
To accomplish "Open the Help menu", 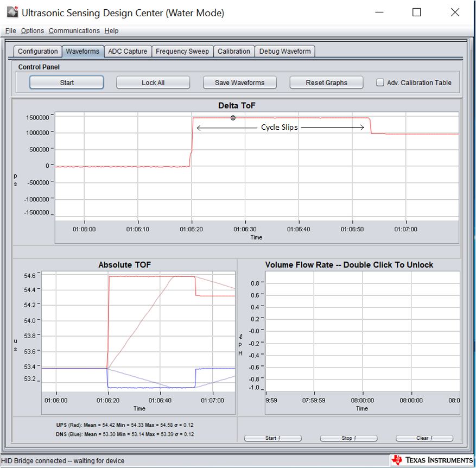I will (x=111, y=31).
